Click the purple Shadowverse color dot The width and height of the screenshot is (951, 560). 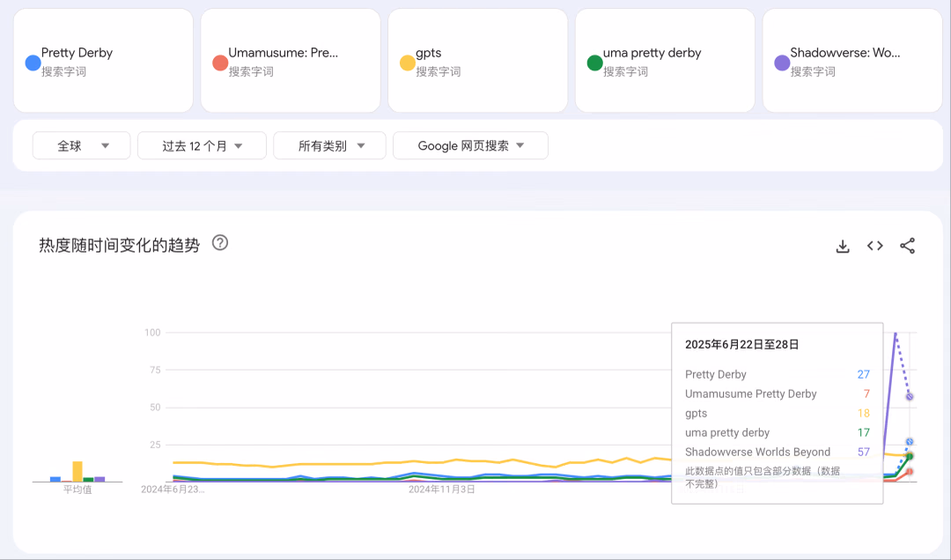[783, 63]
